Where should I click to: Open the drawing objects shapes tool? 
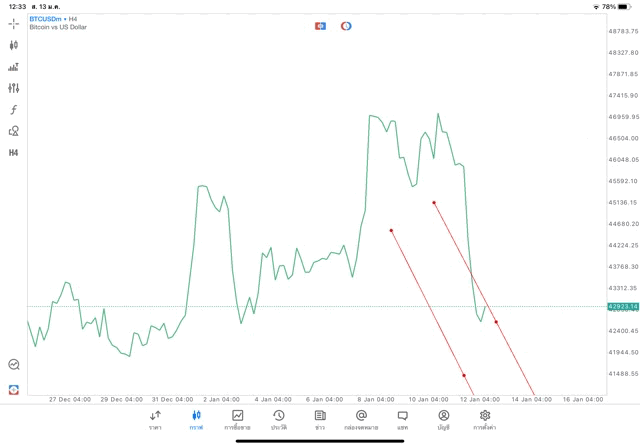[x=14, y=131]
